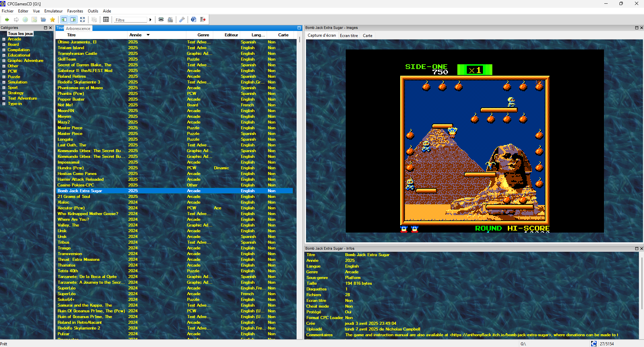Sort list by Titre column header
644x347 pixels.
point(91,35)
